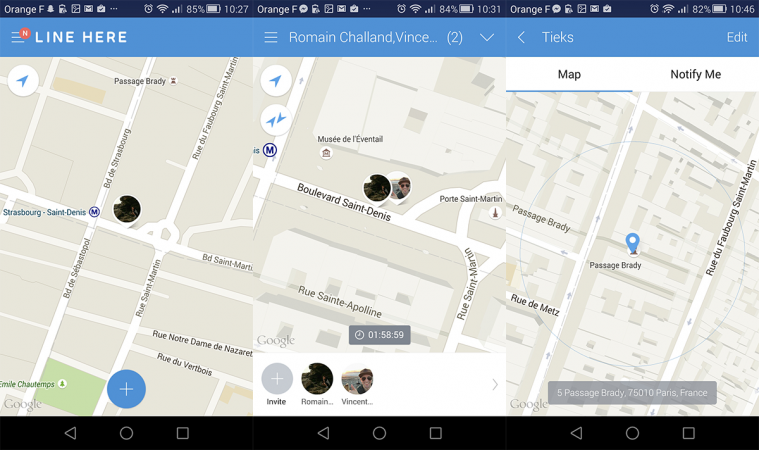Viewport: 759px width, 450px height.
Task: Tap the Home circle on the left phone
Action: (126, 433)
